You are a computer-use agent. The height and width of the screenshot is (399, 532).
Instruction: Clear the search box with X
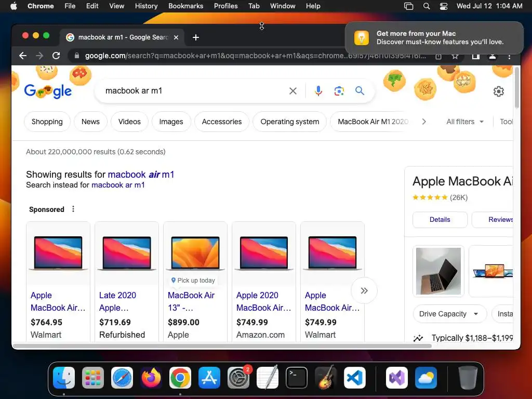tap(293, 91)
